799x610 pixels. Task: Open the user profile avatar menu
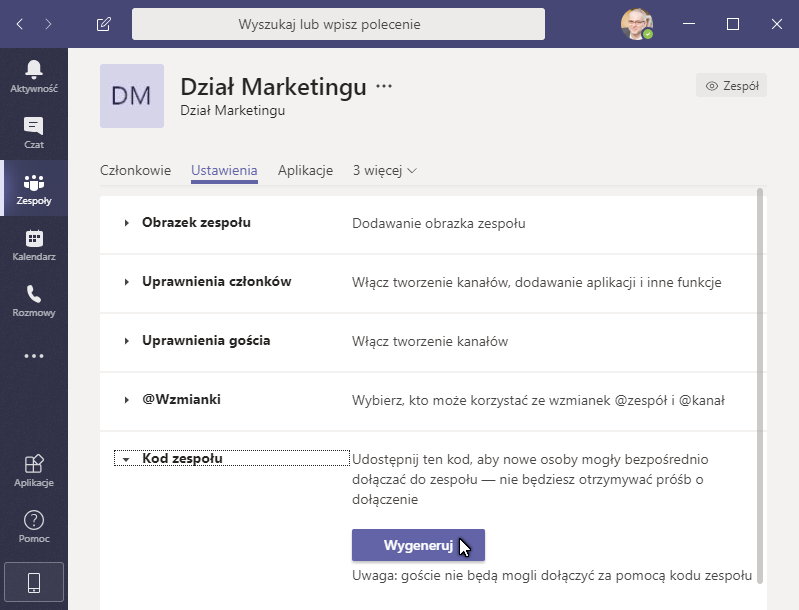tap(635, 24)
